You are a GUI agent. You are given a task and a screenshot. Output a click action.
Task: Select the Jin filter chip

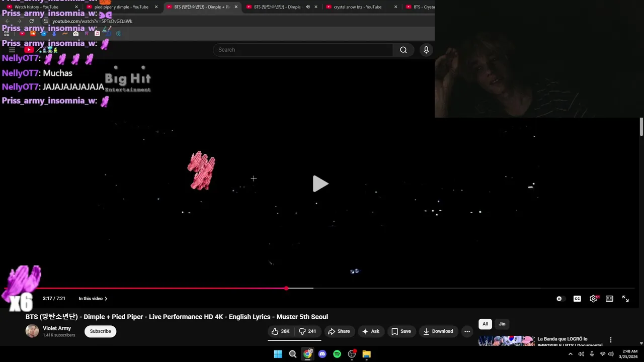coord(502,324)
